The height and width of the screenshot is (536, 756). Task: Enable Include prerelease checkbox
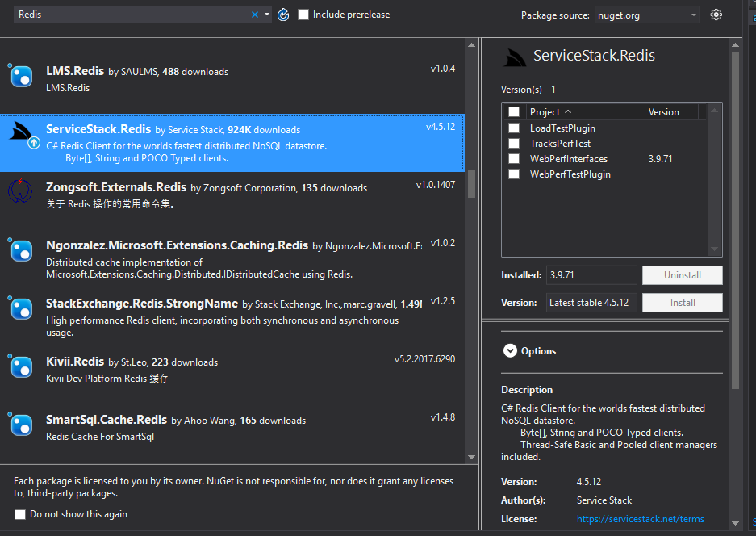[303, 15]
